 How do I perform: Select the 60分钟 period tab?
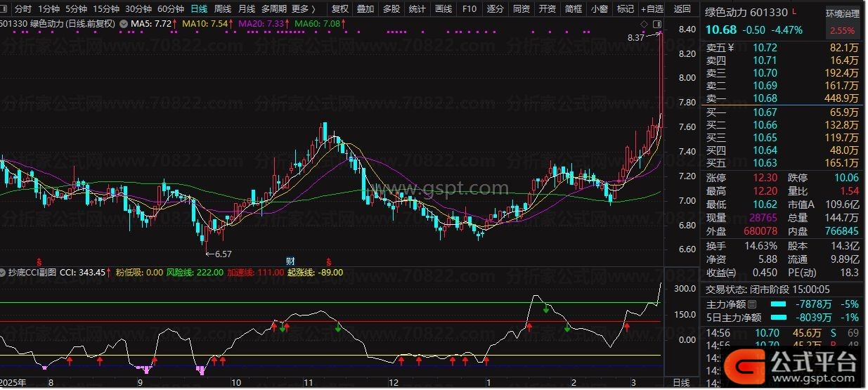pos(171,9)
